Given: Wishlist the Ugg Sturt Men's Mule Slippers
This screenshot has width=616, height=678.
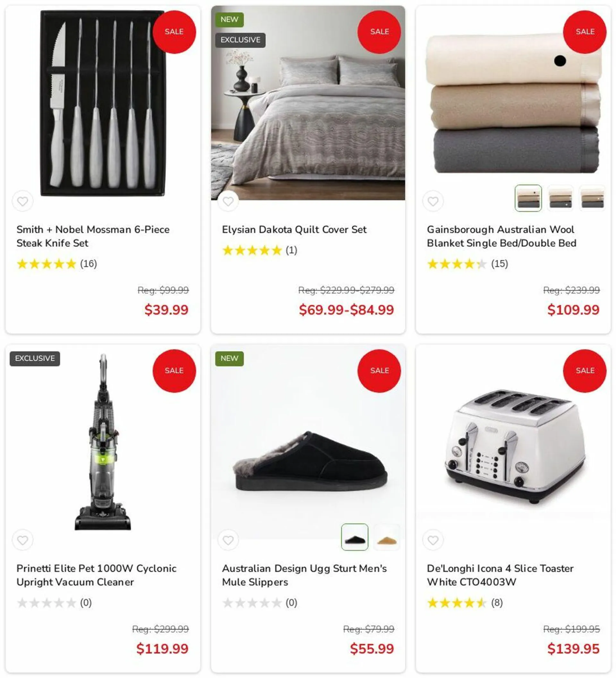Looking at the screenshot, I should [228, 540].
